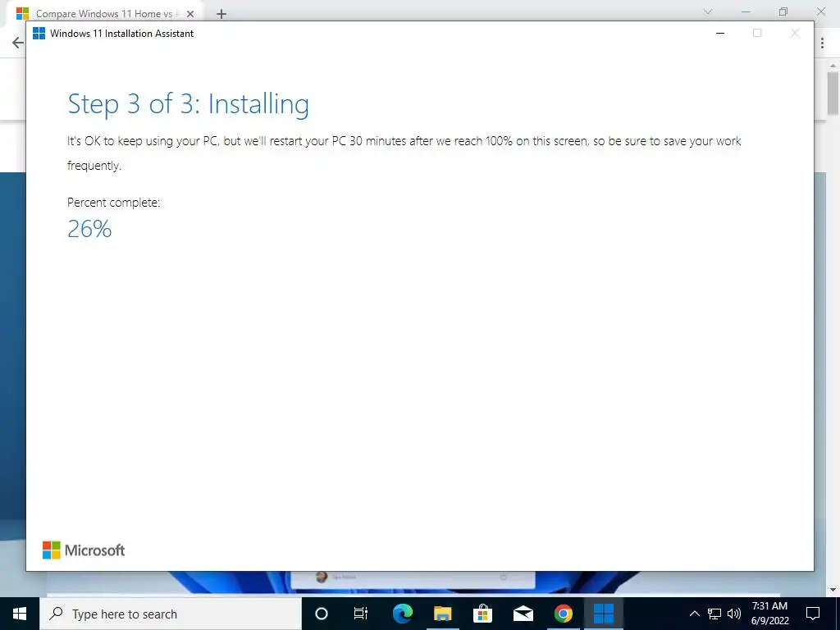Open Task View in the taskbar

coord(361,614)
